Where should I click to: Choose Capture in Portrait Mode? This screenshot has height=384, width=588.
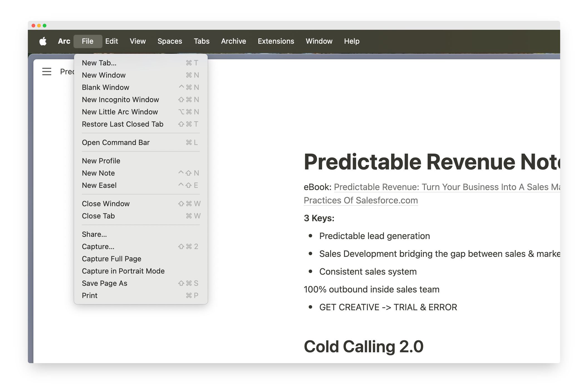[x=141, y=271]
